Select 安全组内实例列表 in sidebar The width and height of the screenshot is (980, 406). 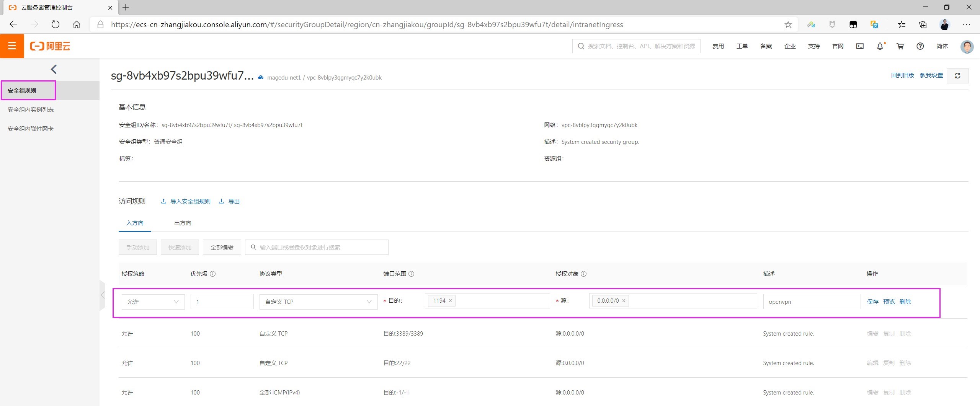[31, 109]
